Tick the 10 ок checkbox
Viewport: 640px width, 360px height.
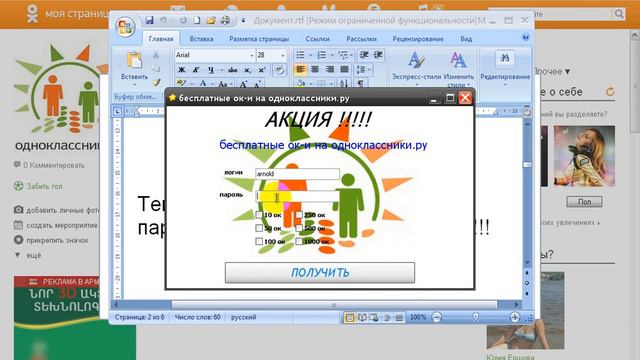259,215
